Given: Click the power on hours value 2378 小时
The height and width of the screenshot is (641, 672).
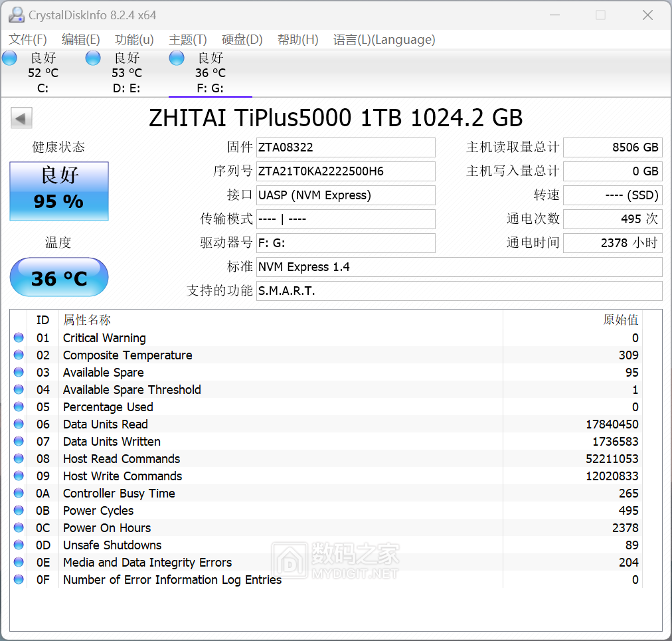Looking at the screenshot, I should click(613, 243).
